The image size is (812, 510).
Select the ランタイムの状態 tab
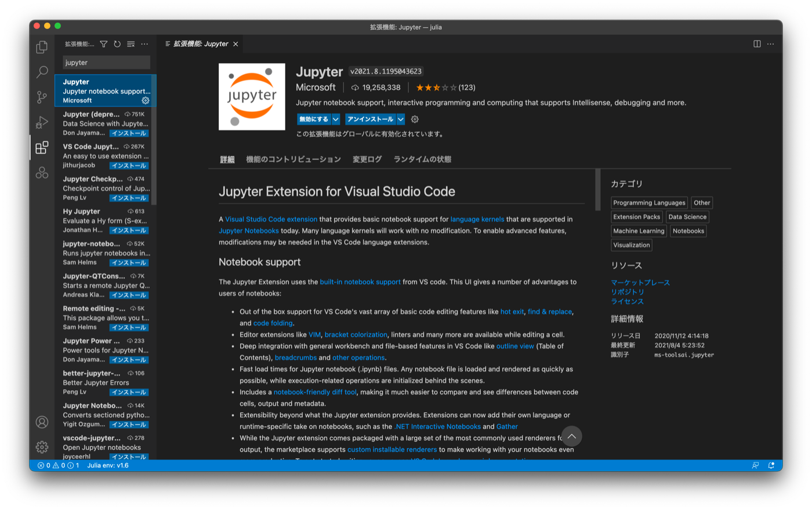pos(422,159)
